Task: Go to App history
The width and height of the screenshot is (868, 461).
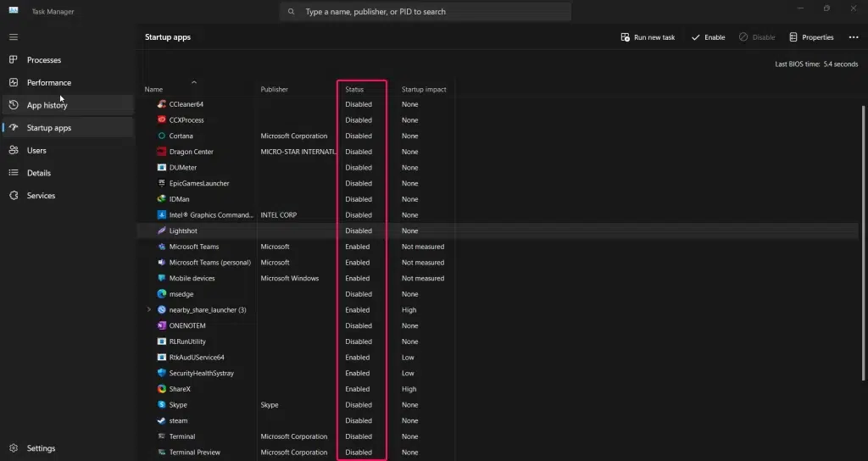Action: 68,105
